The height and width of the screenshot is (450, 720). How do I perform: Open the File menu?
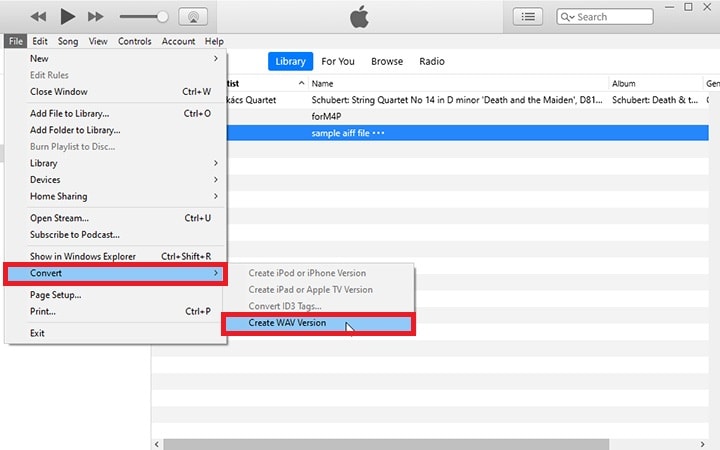pyautogui.click(x=16, y=41)
